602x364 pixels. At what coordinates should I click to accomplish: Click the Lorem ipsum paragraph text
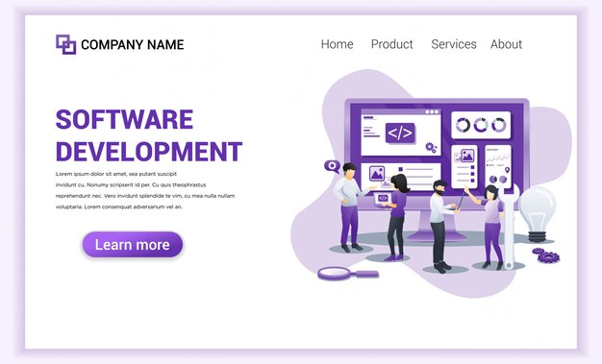[x=145, y=190]
